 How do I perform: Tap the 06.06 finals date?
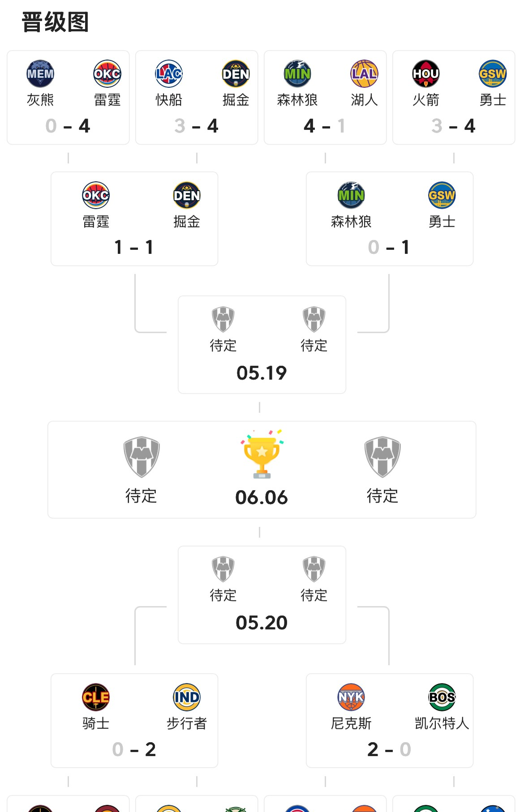(262, 498)
